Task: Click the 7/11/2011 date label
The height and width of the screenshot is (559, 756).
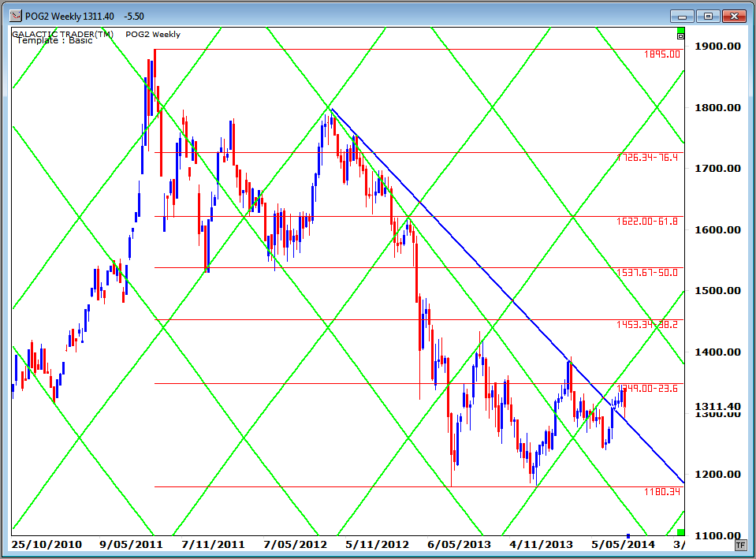Action: point(213,545)
